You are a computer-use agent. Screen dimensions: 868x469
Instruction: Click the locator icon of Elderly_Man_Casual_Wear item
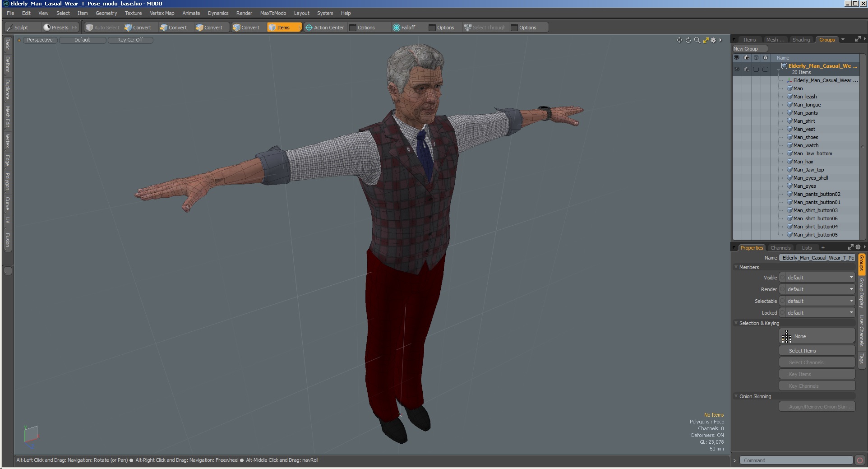790,80
